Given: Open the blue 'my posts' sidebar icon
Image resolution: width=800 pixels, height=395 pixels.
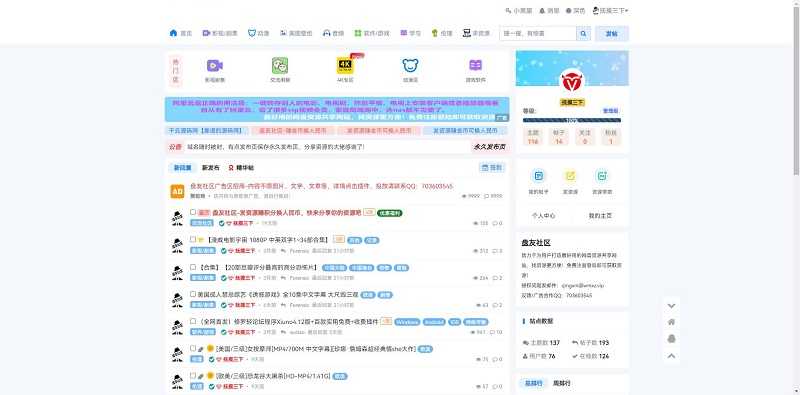Looking at the screenshot, I should (x=538, y=176).
